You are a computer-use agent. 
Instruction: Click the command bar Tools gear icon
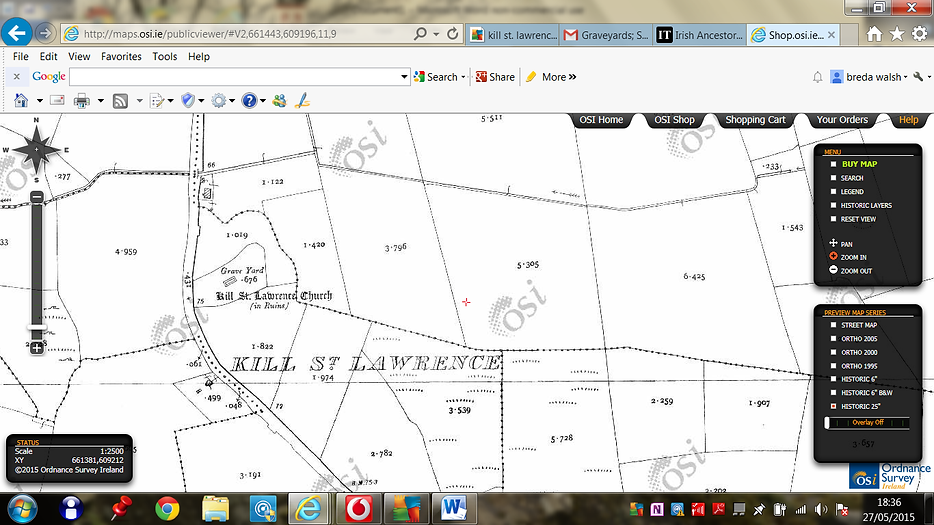coord(219,101)
